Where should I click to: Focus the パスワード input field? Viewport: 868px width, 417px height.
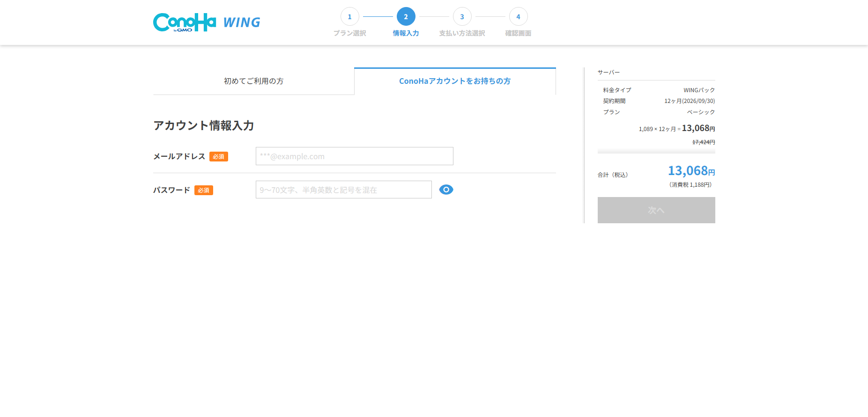[x=343, y=190]
